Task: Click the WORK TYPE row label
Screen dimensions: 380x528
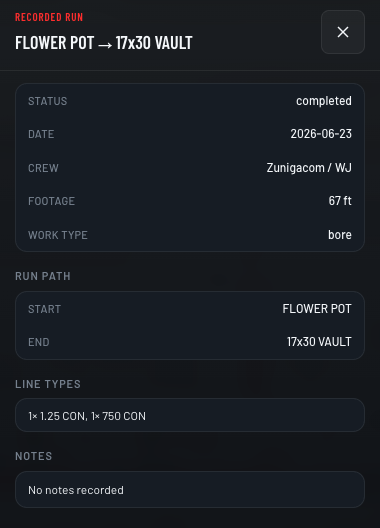Action: coord(58,235)
